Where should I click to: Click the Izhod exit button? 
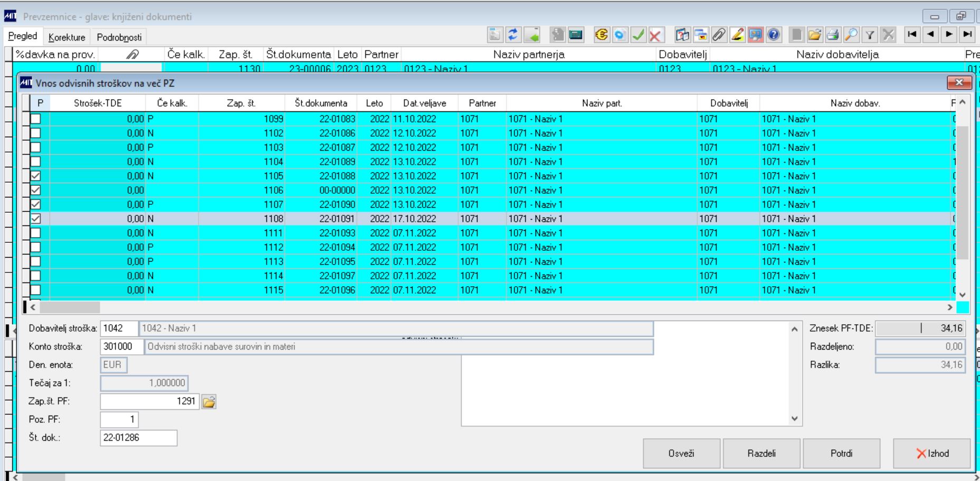pyautogui.click(x=932, y=454)
